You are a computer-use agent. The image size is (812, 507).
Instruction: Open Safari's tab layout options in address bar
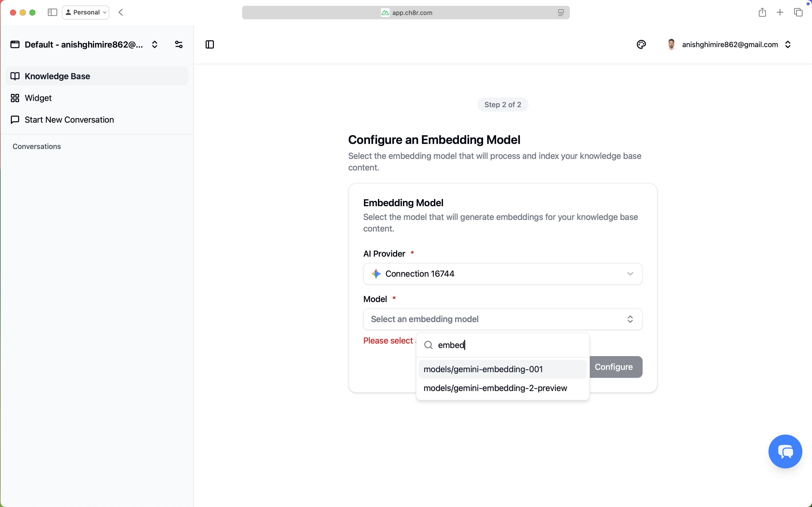[x=561, y=12]
